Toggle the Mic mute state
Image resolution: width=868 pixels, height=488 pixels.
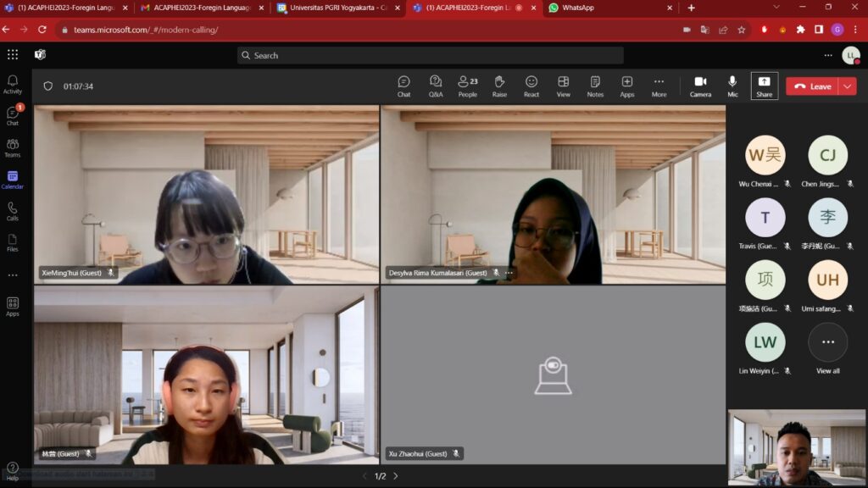tap(732, 86)
